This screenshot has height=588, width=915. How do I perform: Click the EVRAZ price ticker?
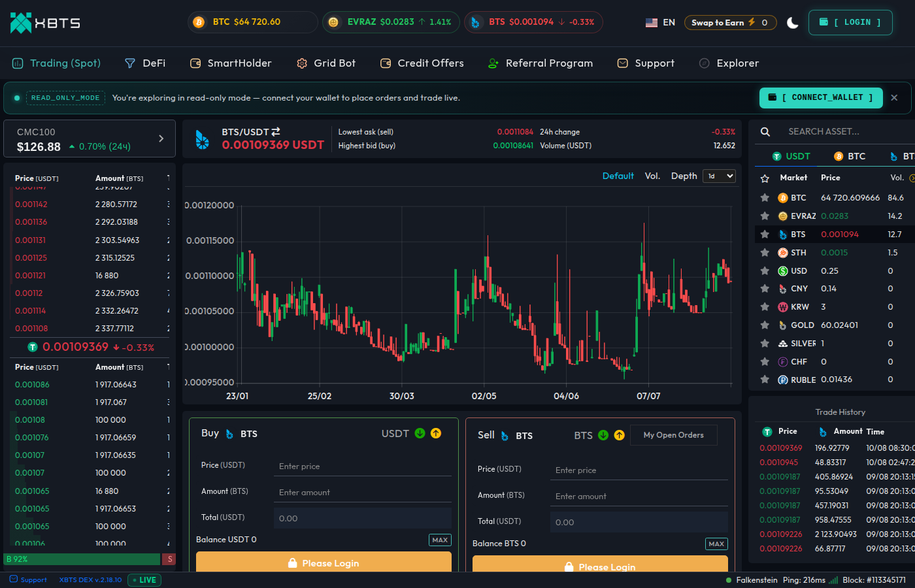tap(391, 22)
